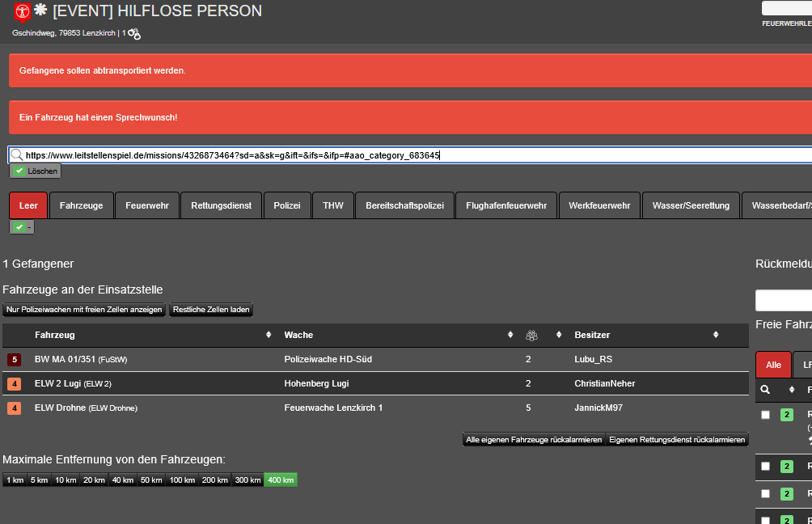Open the THW tab
This screenshot has height=524, width=812.
[333, 205]
